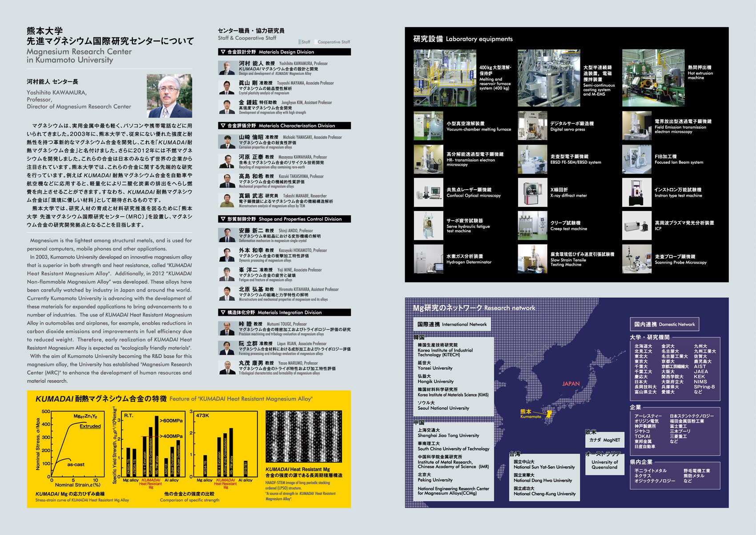
Task: Select Takeshi MANABE's staff photo
Action: [227, 201]
